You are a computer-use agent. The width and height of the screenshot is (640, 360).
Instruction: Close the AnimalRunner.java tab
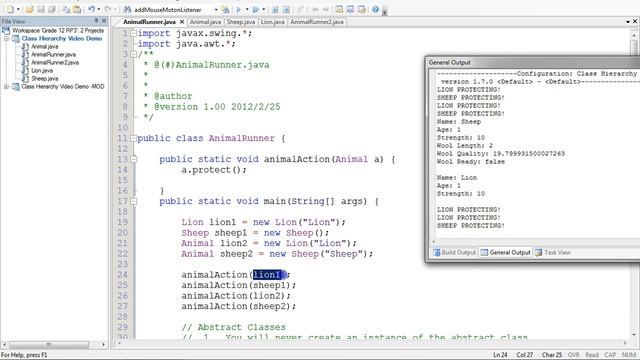[182, 22]
